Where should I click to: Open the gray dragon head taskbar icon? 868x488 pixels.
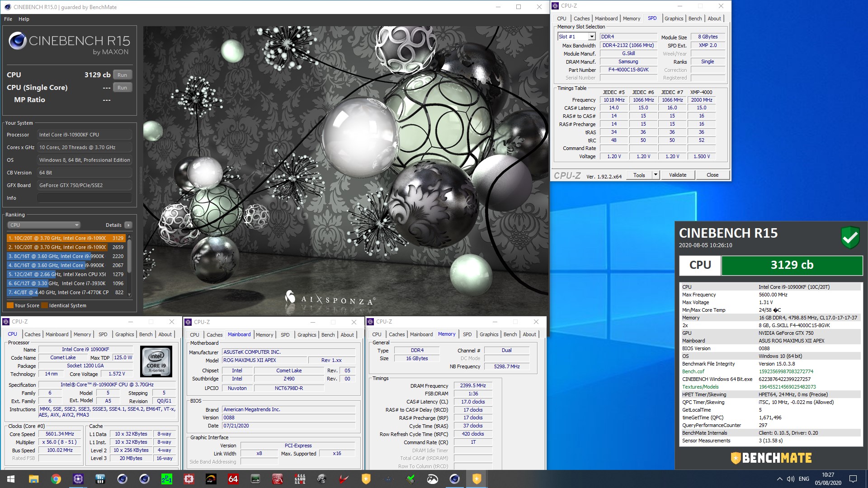(x=321, y=479)
